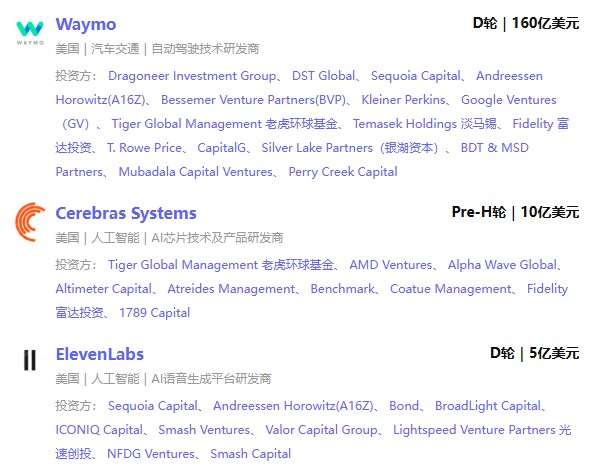Open the AMD Ventures investor link

[390, 265]
